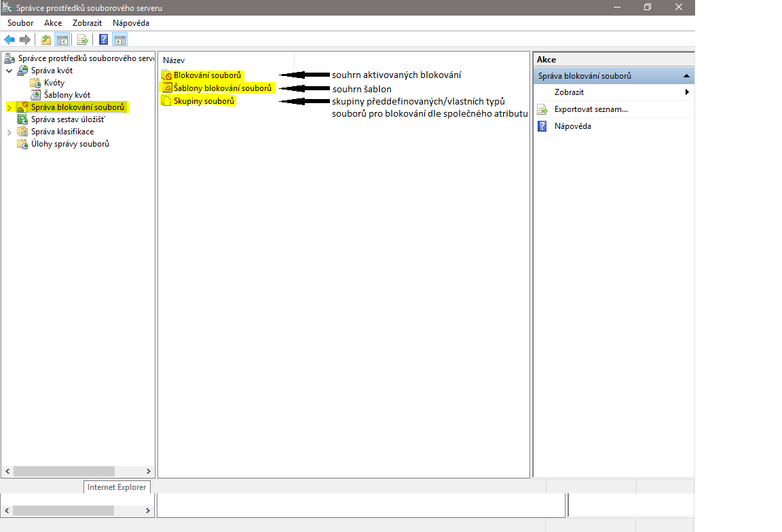
Task: Expand the Správa klasifikace node
Action: click(x=9, y=132)
